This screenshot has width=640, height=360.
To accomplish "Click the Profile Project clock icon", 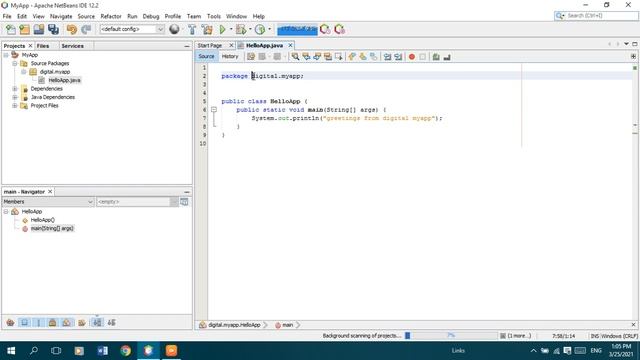I will (x=260, y=29).
